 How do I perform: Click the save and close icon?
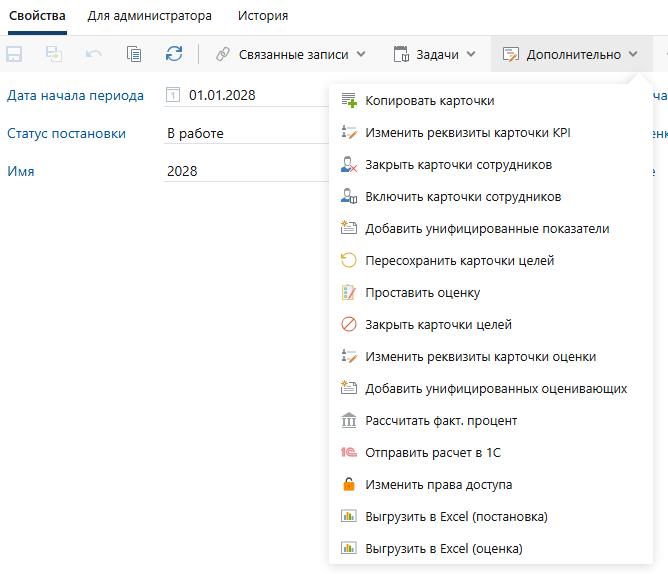coord(54,54)
